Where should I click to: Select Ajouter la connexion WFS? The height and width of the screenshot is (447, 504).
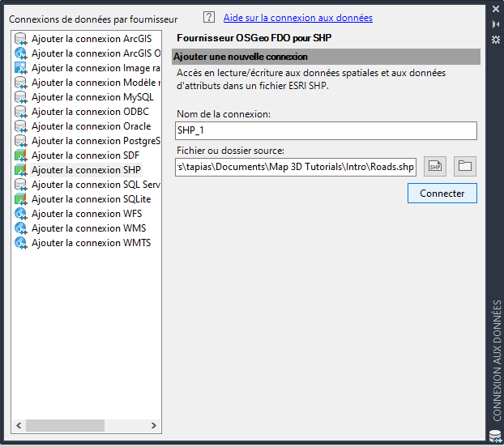(87, 214)
